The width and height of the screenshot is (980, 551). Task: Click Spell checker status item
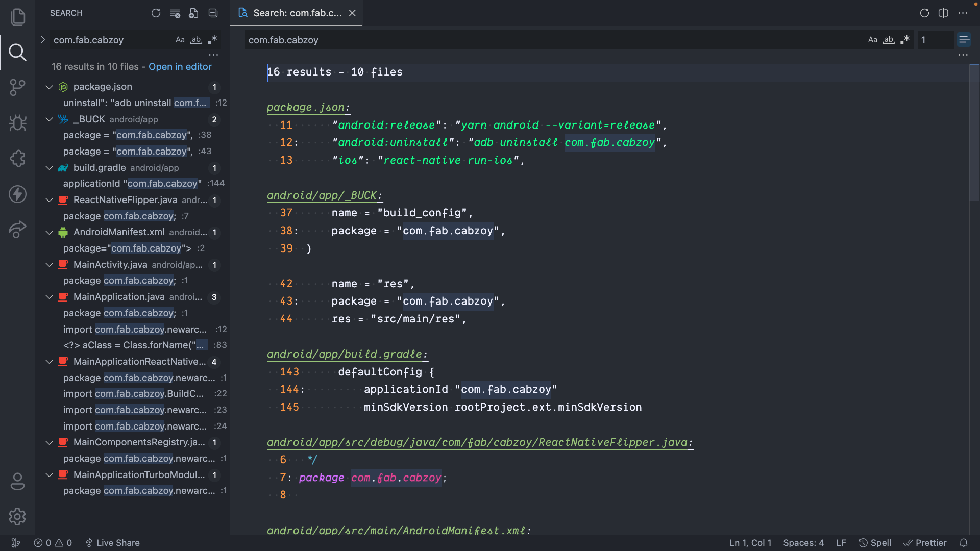point(875,543)
